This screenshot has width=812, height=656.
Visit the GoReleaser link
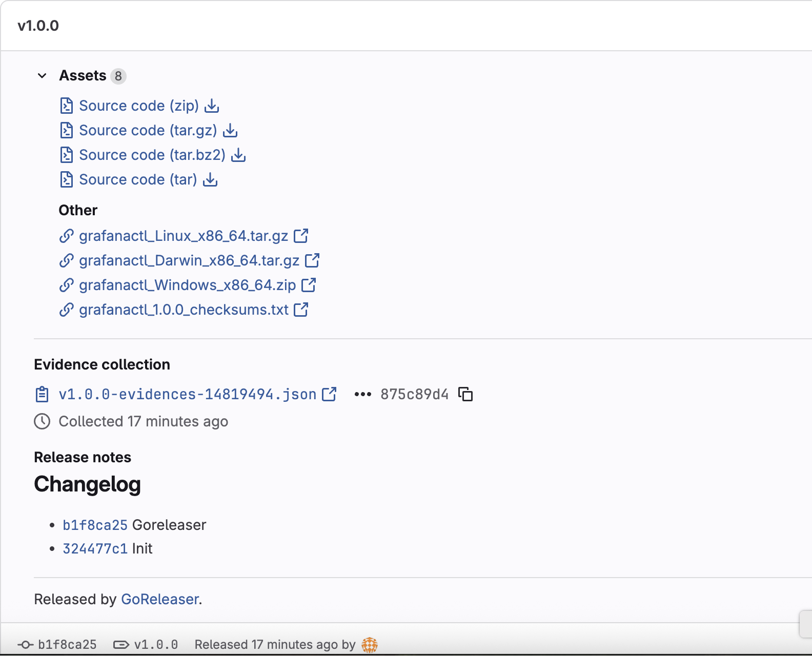pos(160,599)
